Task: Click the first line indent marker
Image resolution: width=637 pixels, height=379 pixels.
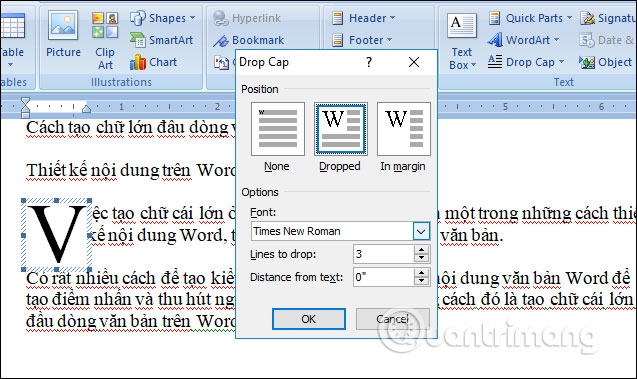Action: click(25, 101)
